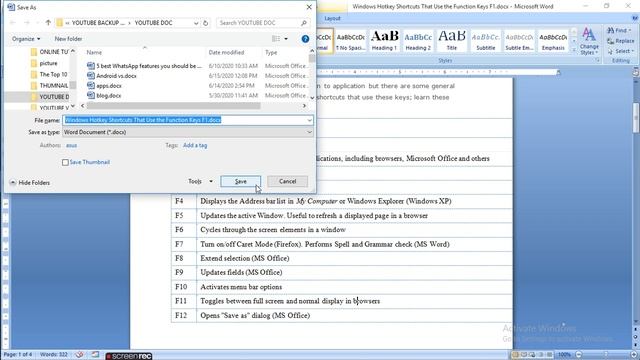Expand the Word styles gallery More arrow
This screenshot has height=360, width=640.
coord(573,50)
